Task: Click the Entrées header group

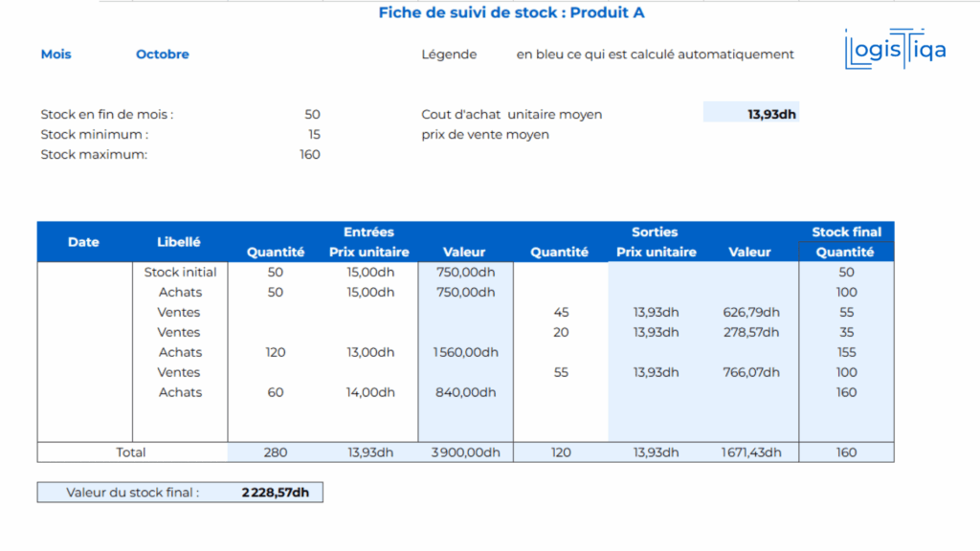Action: [368, 231]
